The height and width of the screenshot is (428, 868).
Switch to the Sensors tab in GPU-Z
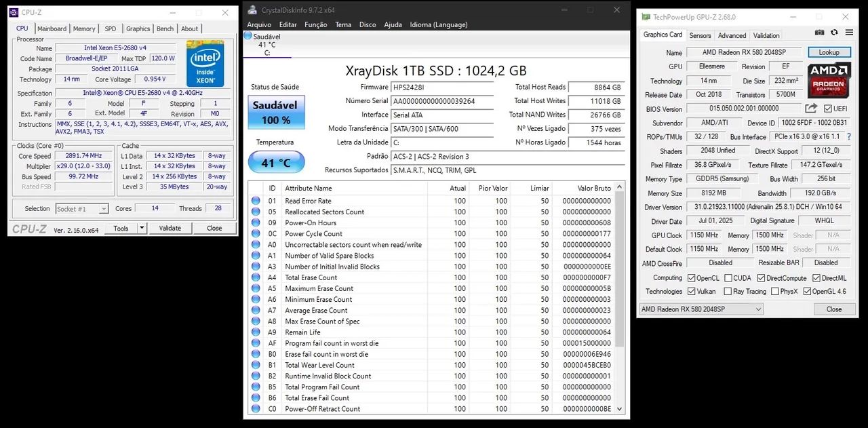tap(700, 35)
